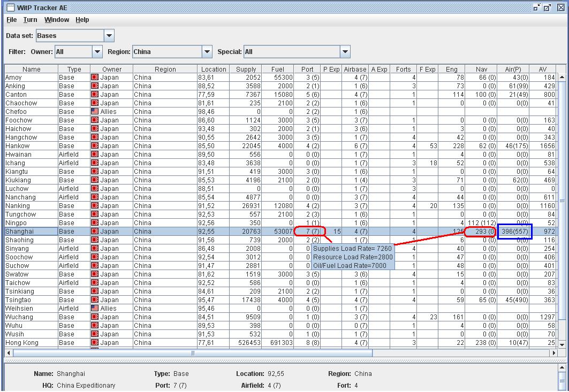Click the Japan flag icon in the Hong Kong row
The image size is (569, 392).
(95, 343)
